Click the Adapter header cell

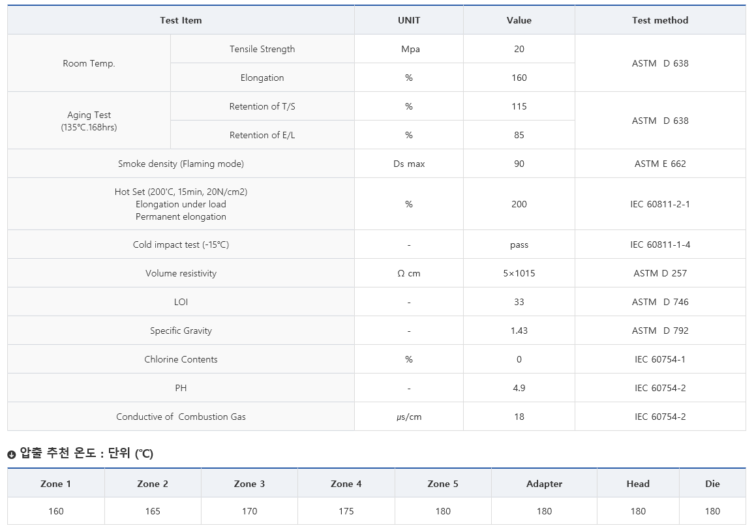pos(545,483)
